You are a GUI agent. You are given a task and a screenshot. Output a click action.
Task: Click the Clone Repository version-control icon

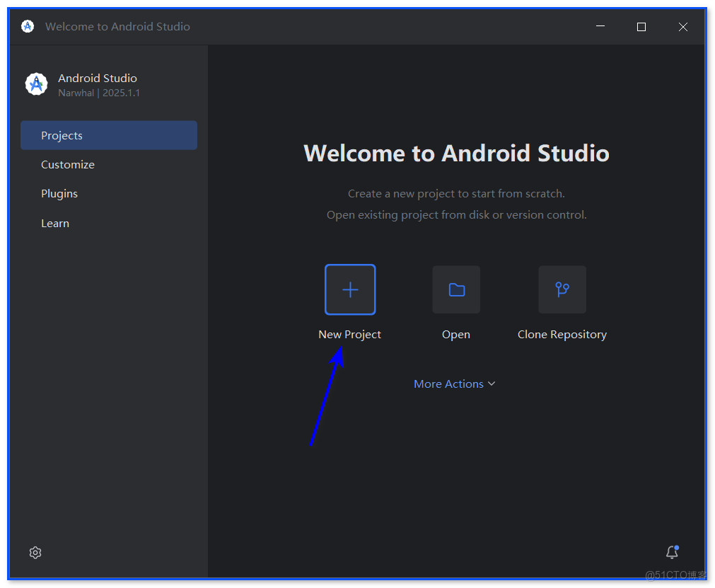562,289
